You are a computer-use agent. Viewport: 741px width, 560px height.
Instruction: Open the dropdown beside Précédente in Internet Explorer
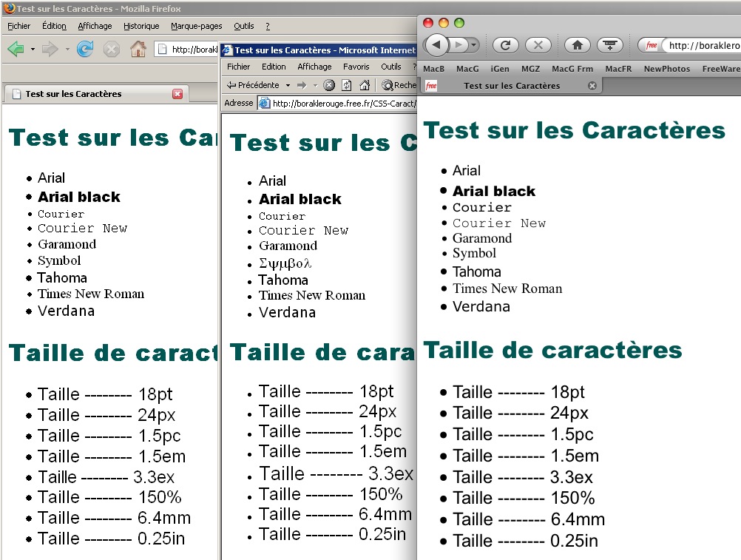tap(288, 86)
